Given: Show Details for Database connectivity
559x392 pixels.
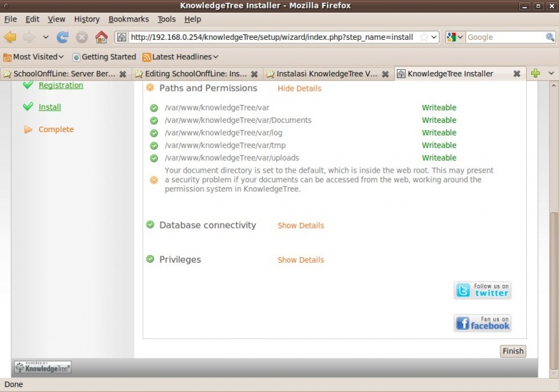Looking at the screenshot, I should [300, 226].
